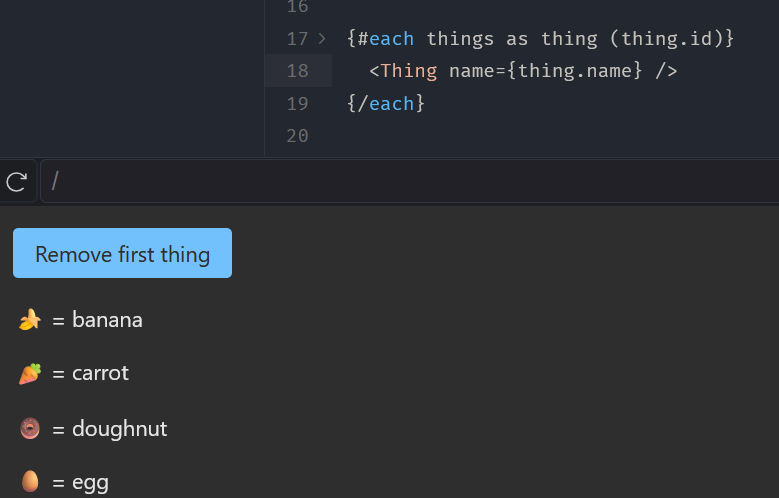Select line number 18 in gutter
This screenshot has height=498, width=779.
(297, 71)
